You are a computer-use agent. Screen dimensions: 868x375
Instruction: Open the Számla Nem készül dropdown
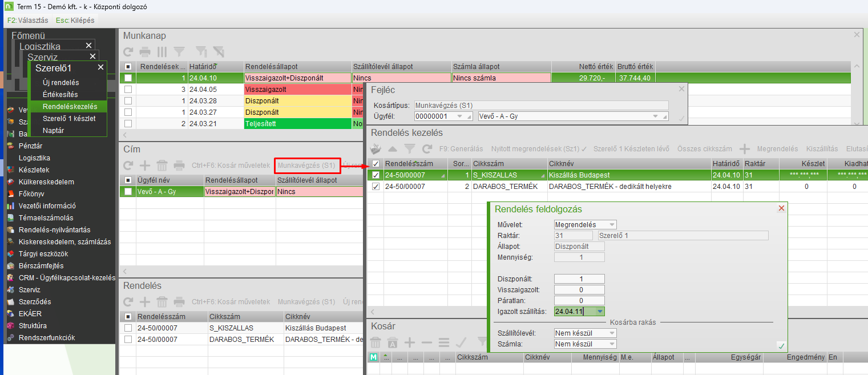click(612, 344)
